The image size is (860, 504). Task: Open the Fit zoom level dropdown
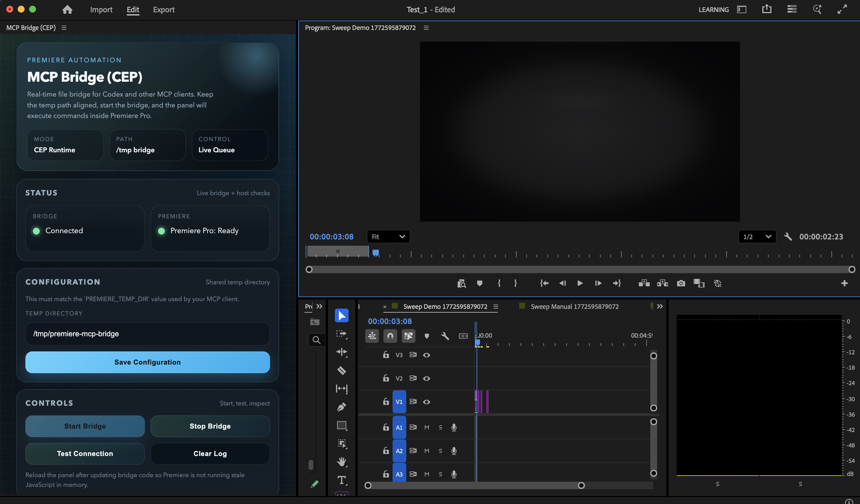coord(388,237)
